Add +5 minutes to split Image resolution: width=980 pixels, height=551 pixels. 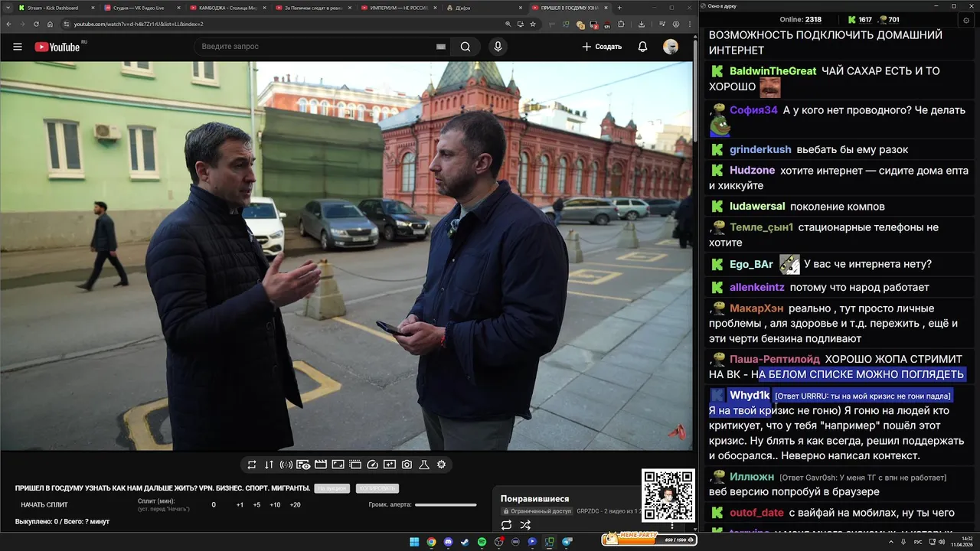tap(256, 505)
